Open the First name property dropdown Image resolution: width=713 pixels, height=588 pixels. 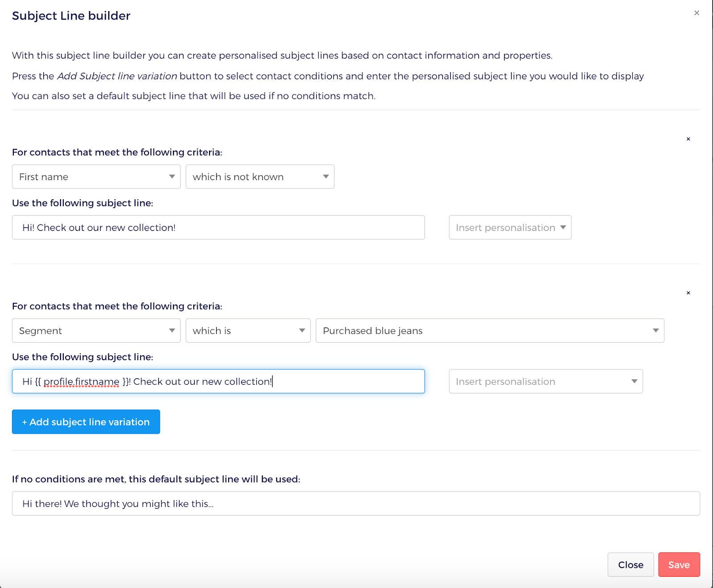96,177
